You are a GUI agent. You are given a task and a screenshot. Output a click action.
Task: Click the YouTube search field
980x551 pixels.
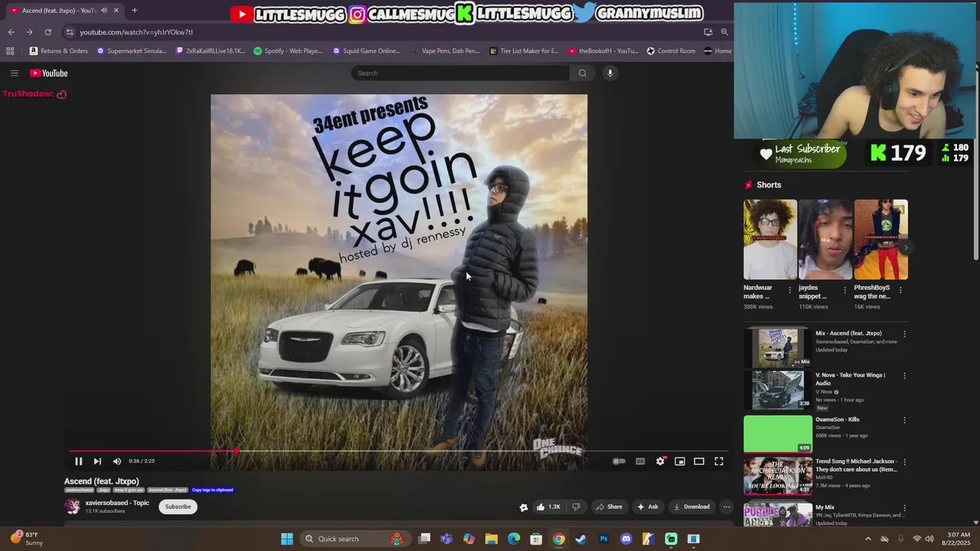tap(460, 73)
